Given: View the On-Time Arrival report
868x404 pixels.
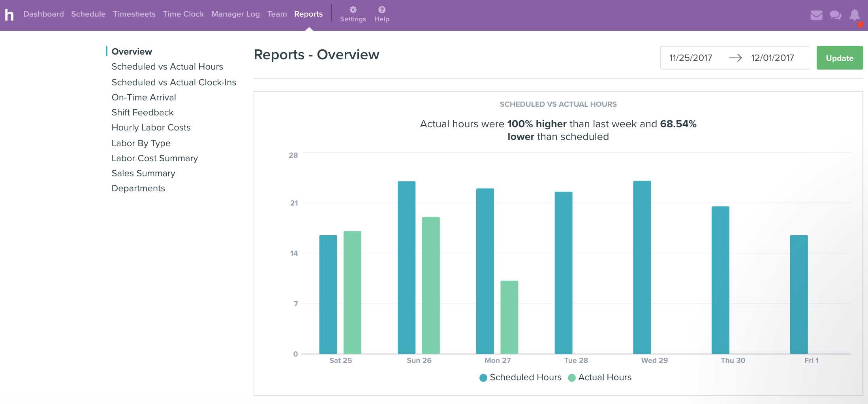Looking at the screenshot, I should pos(144,98).
